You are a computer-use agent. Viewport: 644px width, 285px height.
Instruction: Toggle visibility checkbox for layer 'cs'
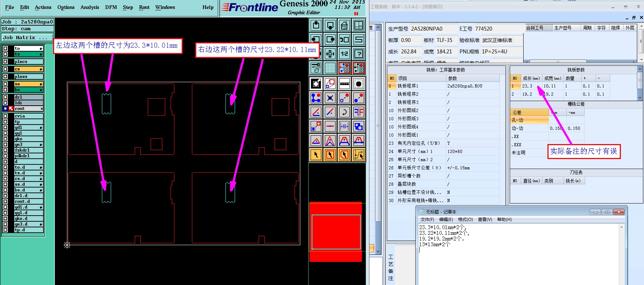(5, 69)
